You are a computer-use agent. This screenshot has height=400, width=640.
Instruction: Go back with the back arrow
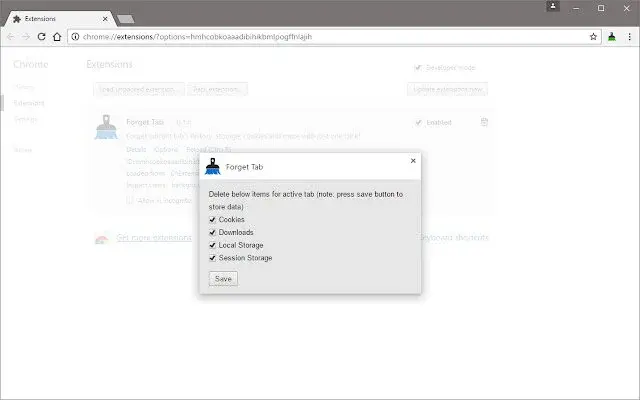[x=11, y=37]
